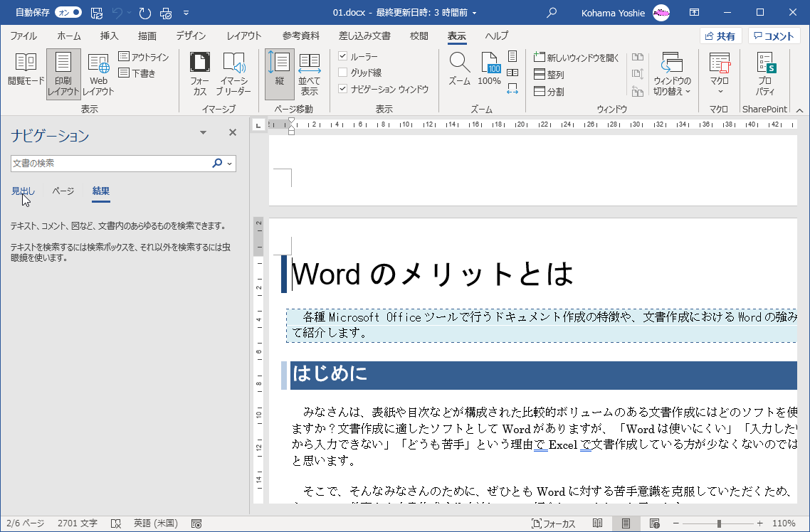Click 並べて表示 page movement icon

tap(309, 73)
